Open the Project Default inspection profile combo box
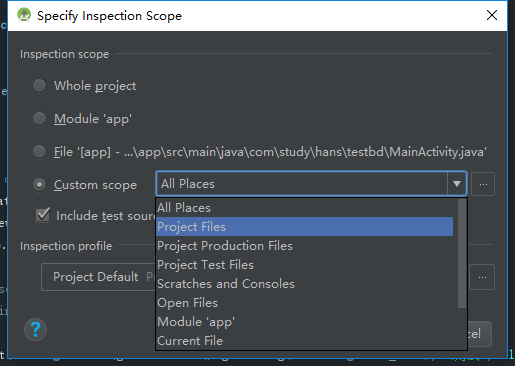The image size is (515, 366). pos(98,277)
